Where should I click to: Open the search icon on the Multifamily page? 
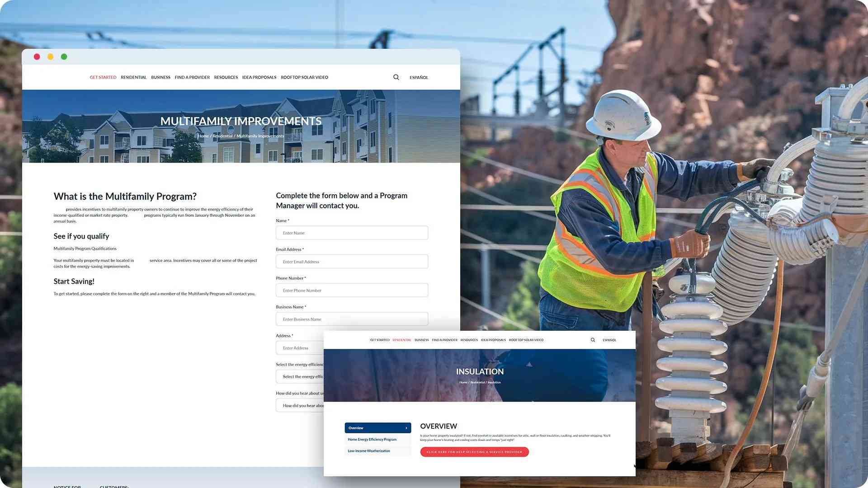tap(396, 77)
